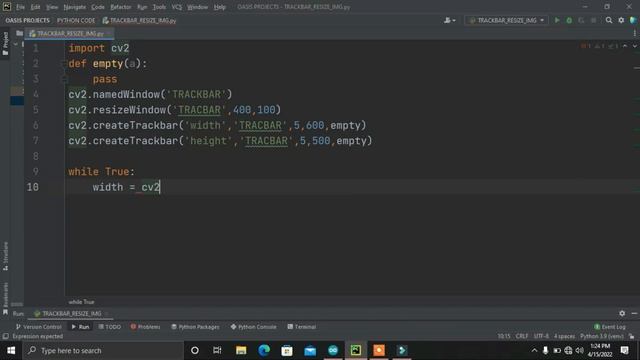Open Python Packages tool window
The height and width of the screenshot is (360, 640).
(195, 327)
